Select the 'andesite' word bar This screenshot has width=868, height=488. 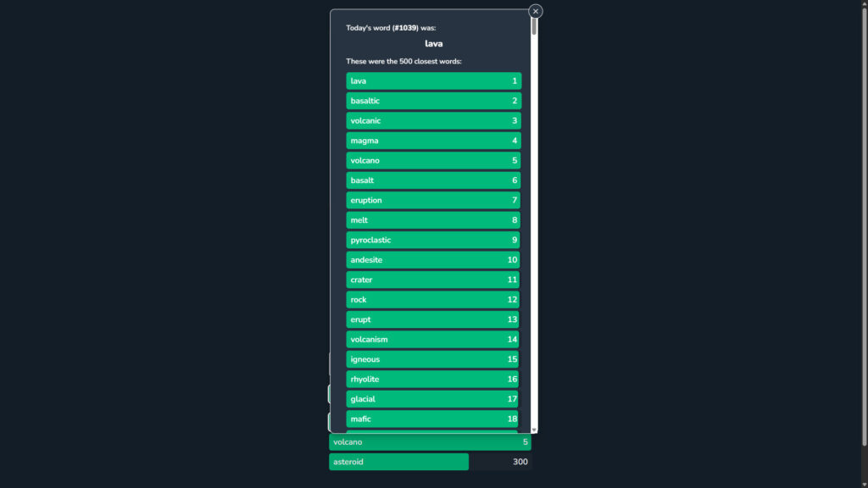(433, 260)
